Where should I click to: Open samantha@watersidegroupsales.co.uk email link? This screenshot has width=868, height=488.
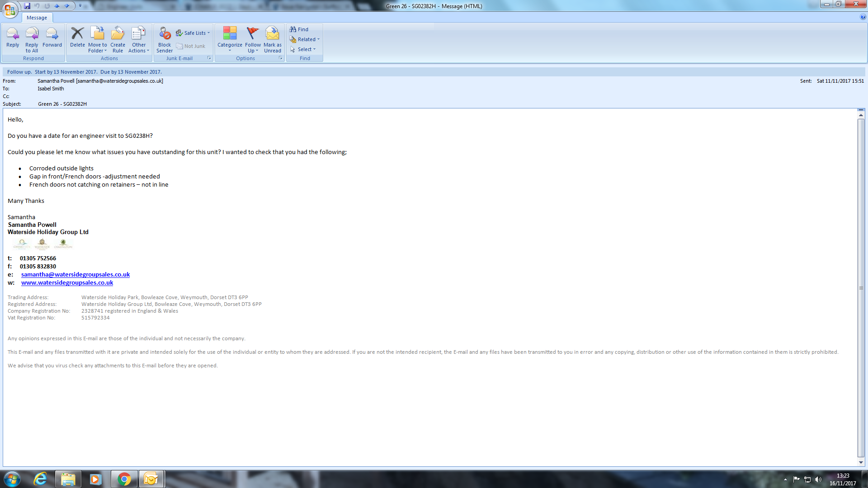coord(75,274)
